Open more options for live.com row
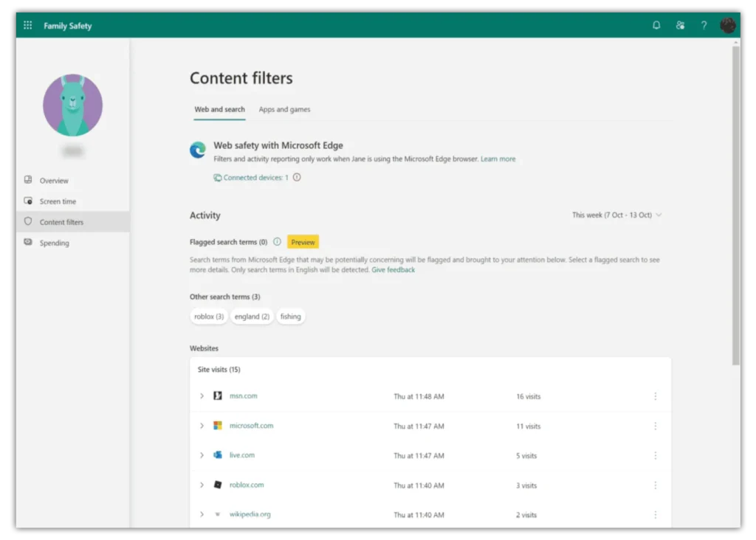The width and height of the screenshot is (756, 540). coord(656,456)
